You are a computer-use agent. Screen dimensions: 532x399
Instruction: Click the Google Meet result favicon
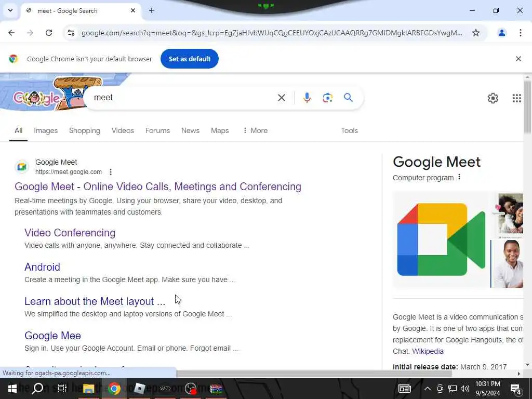click(x=22, y=167)
